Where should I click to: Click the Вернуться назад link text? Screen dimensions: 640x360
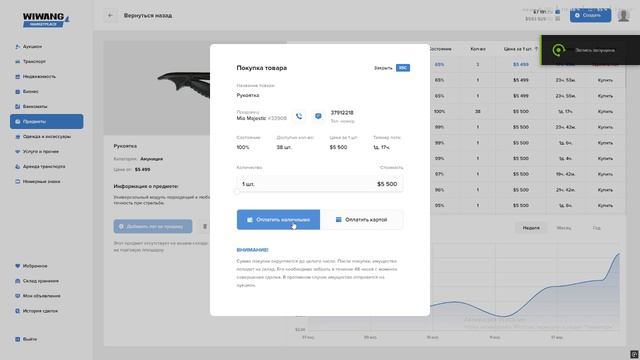[148, 16]
